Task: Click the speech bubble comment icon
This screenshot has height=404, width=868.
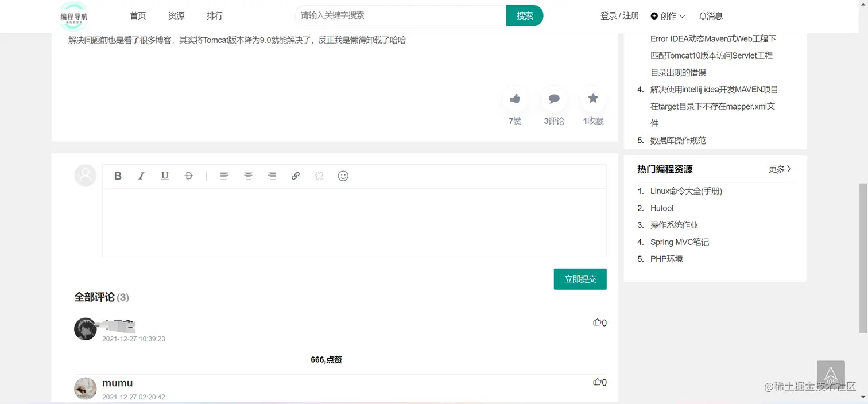Action: point(554,99)
